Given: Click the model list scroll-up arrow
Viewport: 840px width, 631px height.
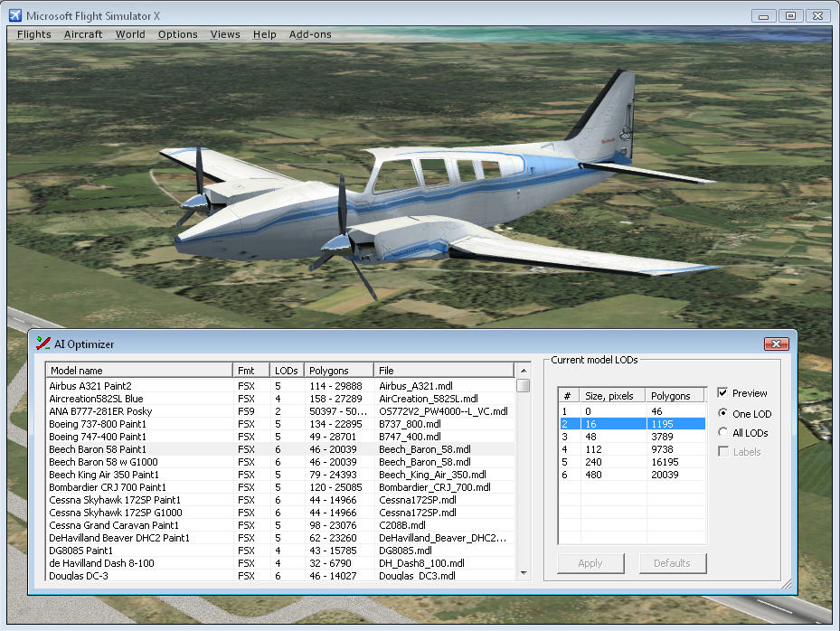Looking at the screenshot, I should tap(524, 371).
